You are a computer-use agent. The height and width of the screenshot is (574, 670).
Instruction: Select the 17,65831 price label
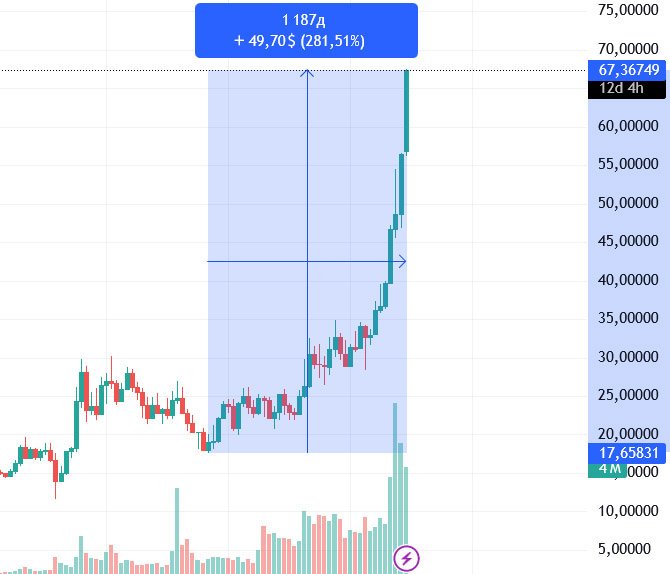tap(628, 452)
